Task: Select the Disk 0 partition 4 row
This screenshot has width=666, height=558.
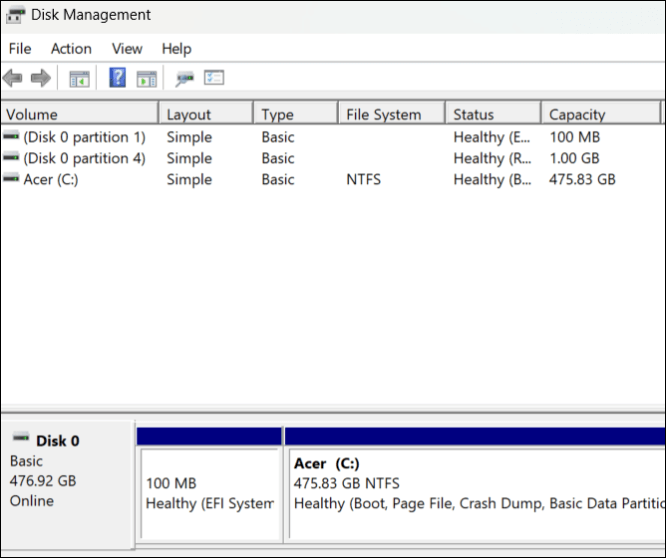Action: pos(84,158)
